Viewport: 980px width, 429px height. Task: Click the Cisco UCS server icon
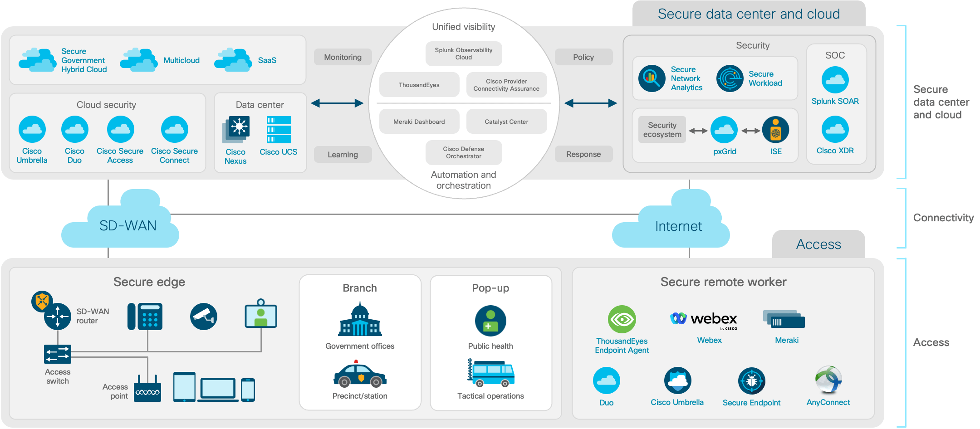click(279, 130)
